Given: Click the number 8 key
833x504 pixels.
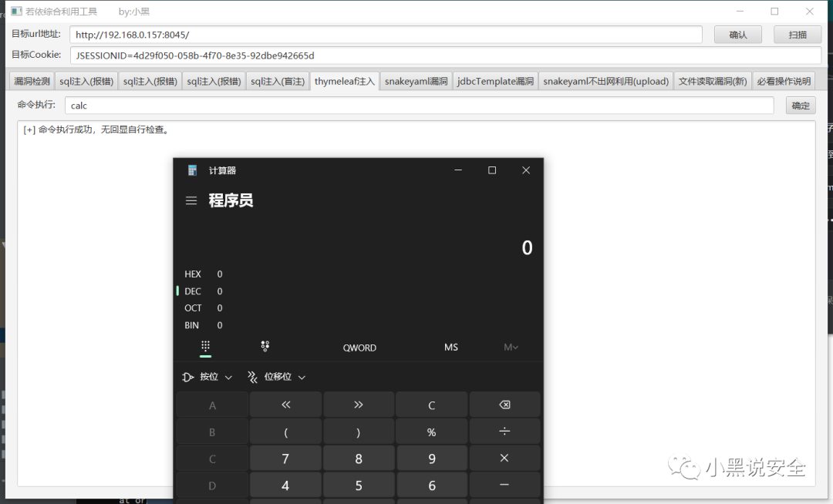Looking at the screenshot, I should coord(359,459).
